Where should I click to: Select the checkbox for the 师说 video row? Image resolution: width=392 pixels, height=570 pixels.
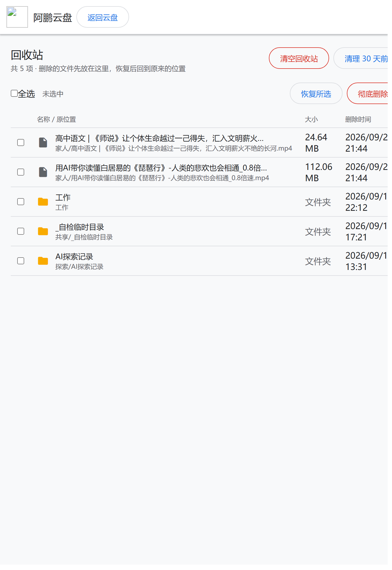pyautogui.click(x=21, y=142)
